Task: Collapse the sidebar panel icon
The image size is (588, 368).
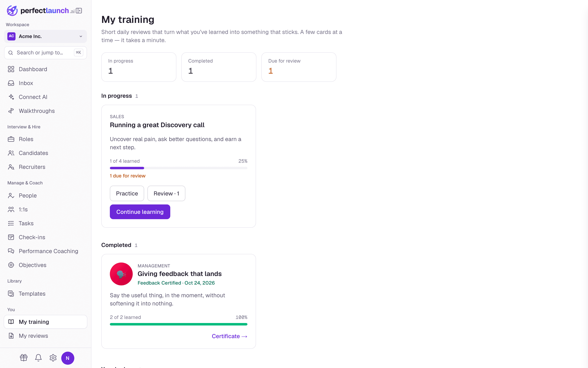Action: 79,11
